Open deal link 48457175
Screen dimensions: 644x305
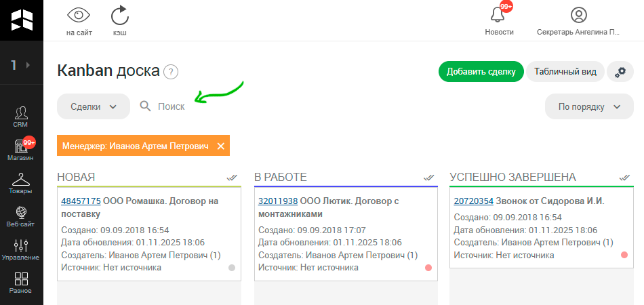81,201
